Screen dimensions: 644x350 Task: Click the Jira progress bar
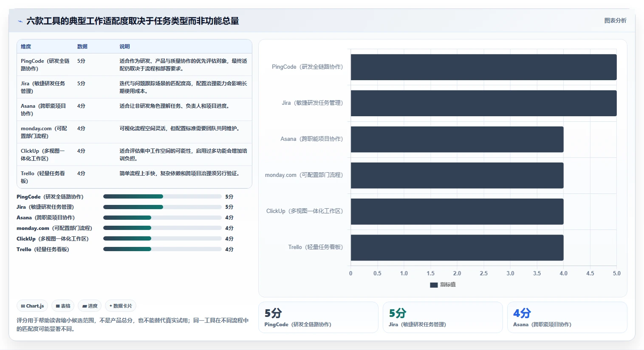coord(162,207)
